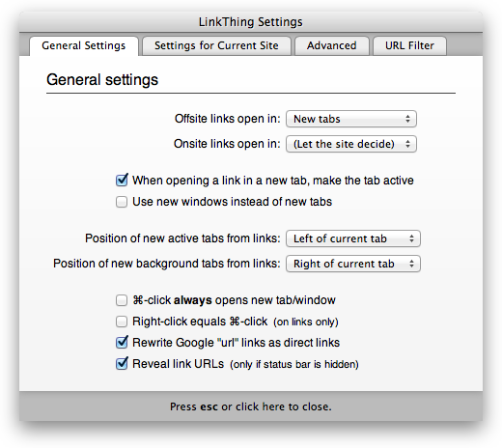Image resolution: width=502 pixels, height=448 pixels.
Task: Go to the URL Filter tab
Action: (409, 45)
